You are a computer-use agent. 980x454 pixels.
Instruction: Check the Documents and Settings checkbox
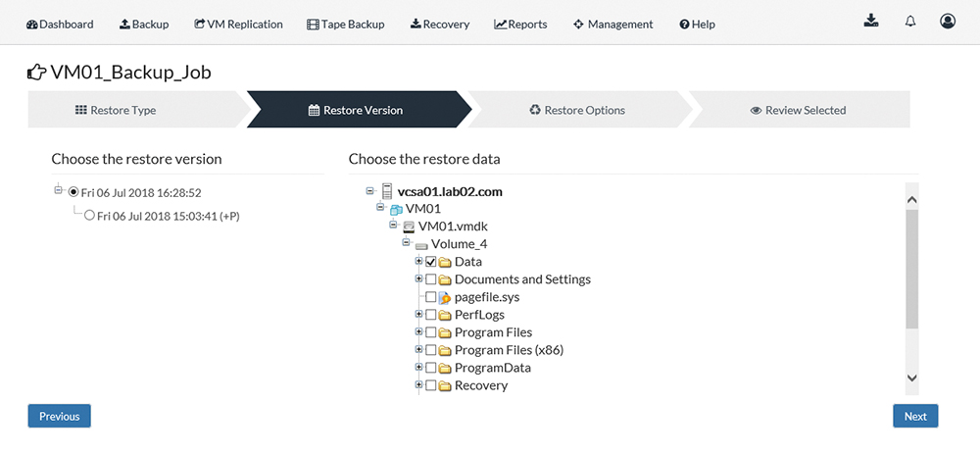coord(430,279)
